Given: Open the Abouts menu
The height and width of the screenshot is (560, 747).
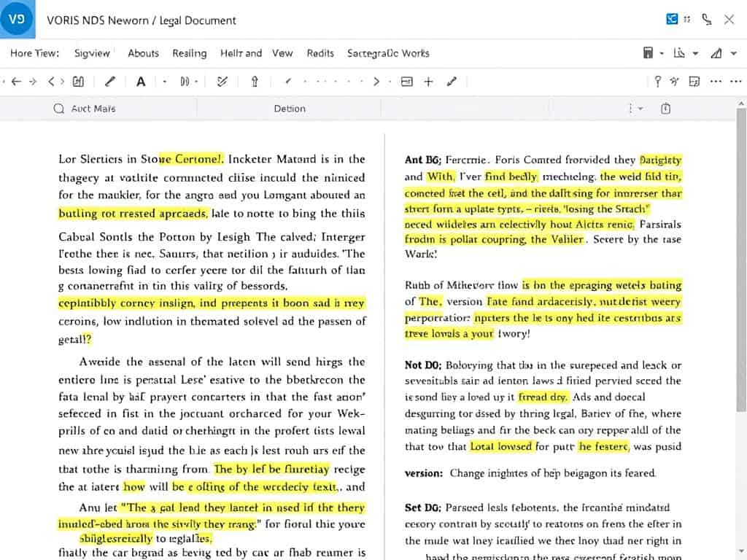Looking at the screenshot, I should pyautogui.click(x=143, y=53).
